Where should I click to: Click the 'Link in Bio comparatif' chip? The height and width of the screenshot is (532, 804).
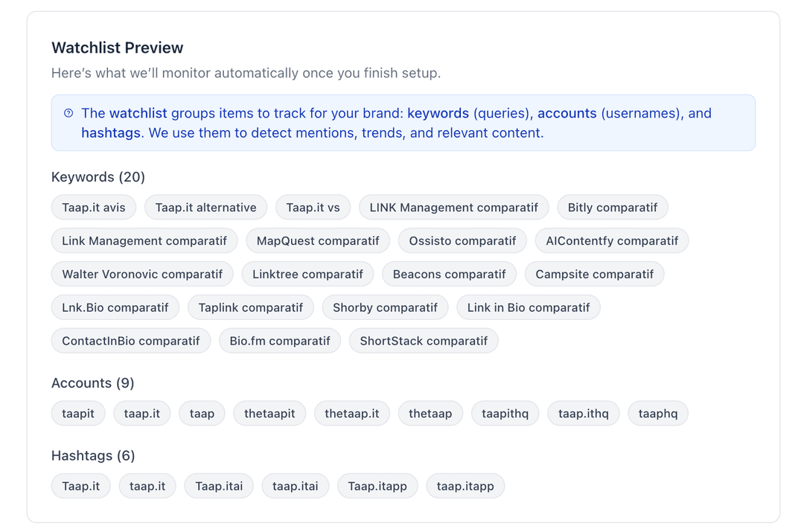click(x=528, y=308)
